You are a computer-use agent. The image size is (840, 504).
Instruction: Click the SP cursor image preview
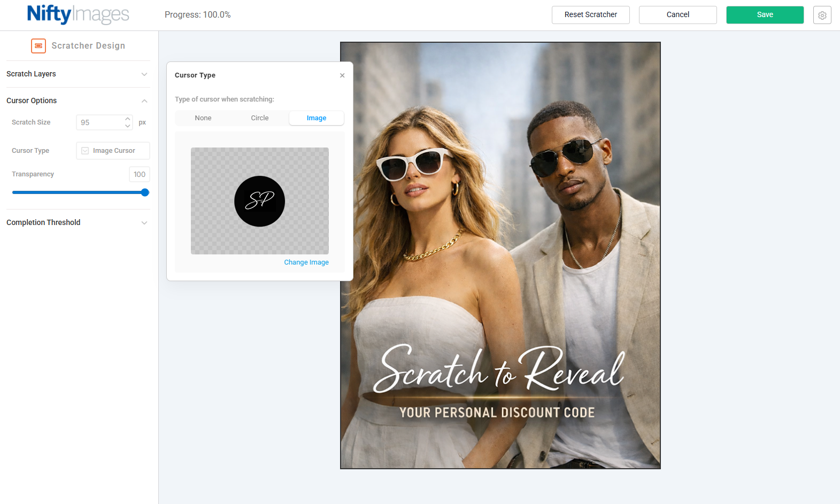coord(259,201)
